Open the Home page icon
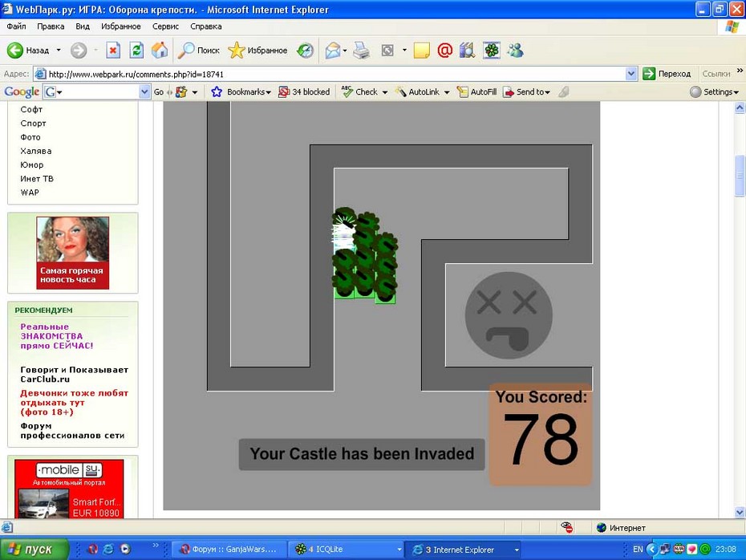This screenshot has width=746, height=560. (x=160, y=50)
